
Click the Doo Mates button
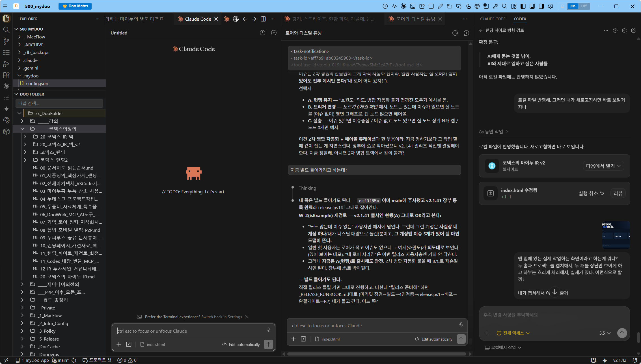[75, 6]
